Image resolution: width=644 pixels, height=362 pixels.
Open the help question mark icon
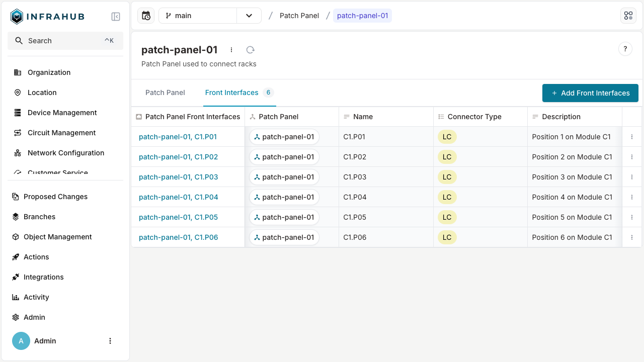(x=625, y=49)
